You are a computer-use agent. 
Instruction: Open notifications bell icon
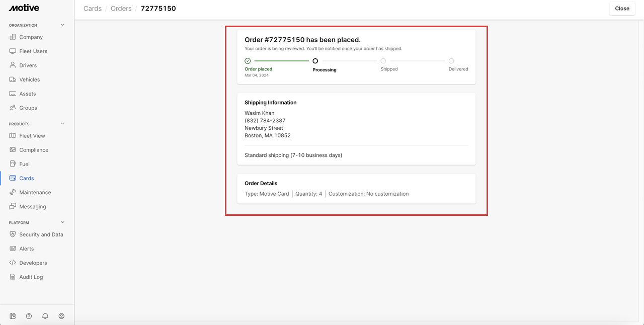(x=45, y=316)
